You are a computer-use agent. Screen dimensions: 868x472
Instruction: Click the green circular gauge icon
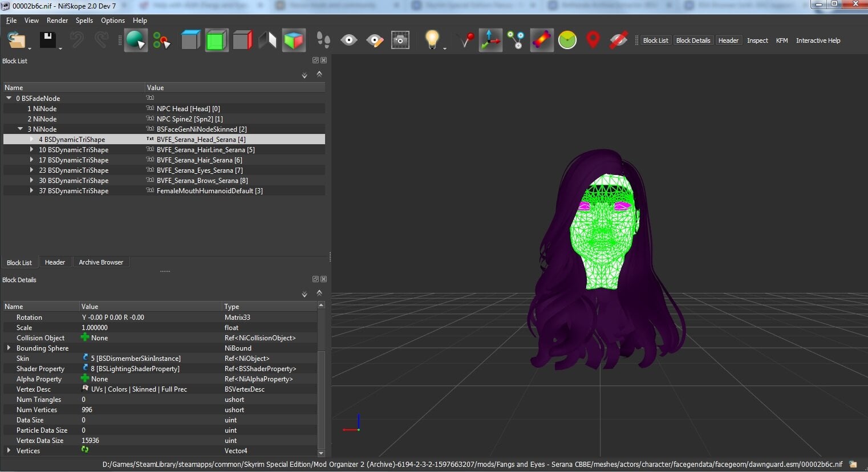(x=567, y=40)
